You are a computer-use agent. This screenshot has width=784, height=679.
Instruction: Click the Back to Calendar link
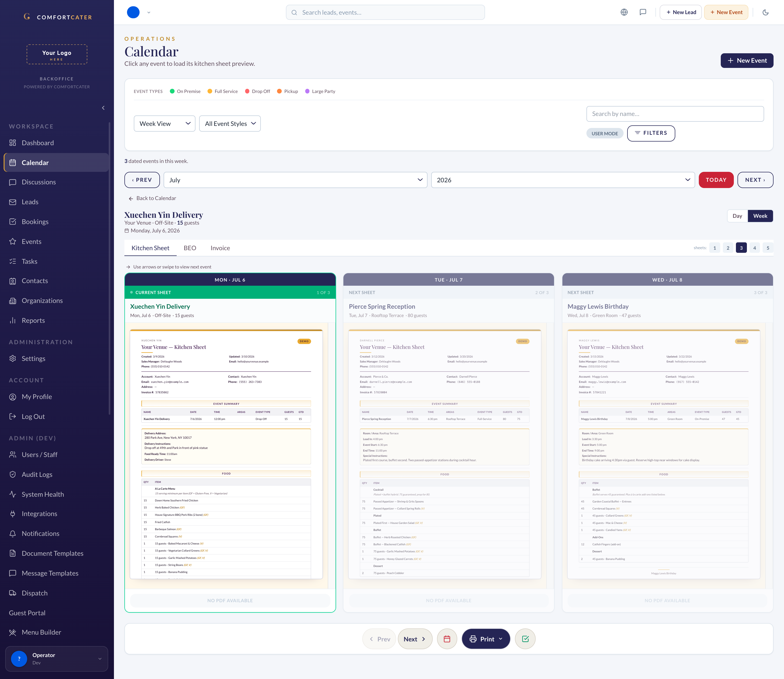point(152,198)
